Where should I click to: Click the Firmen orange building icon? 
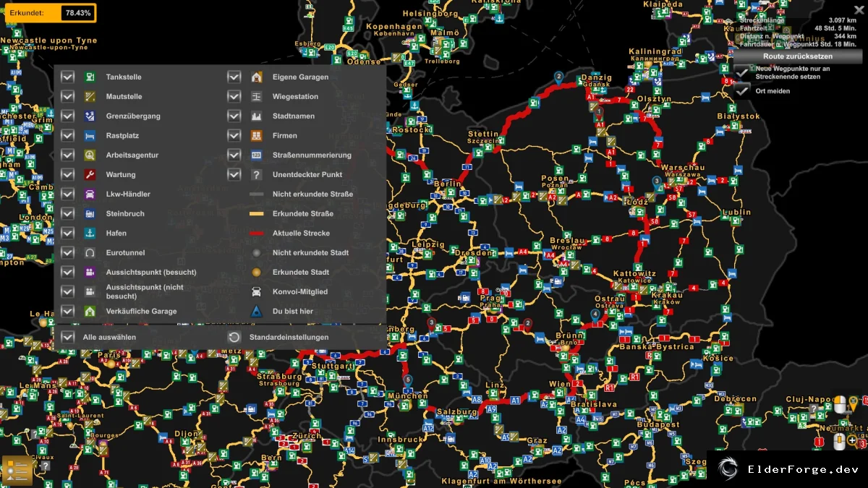click(256, 135)
